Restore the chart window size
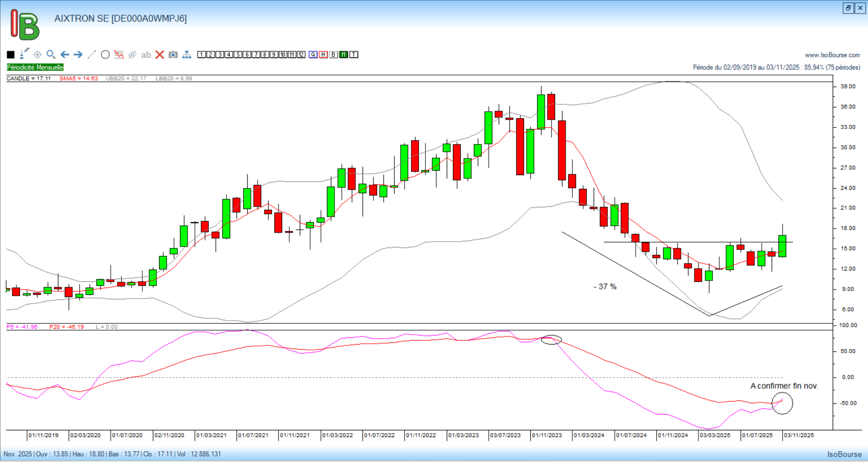 pos(848,8)
